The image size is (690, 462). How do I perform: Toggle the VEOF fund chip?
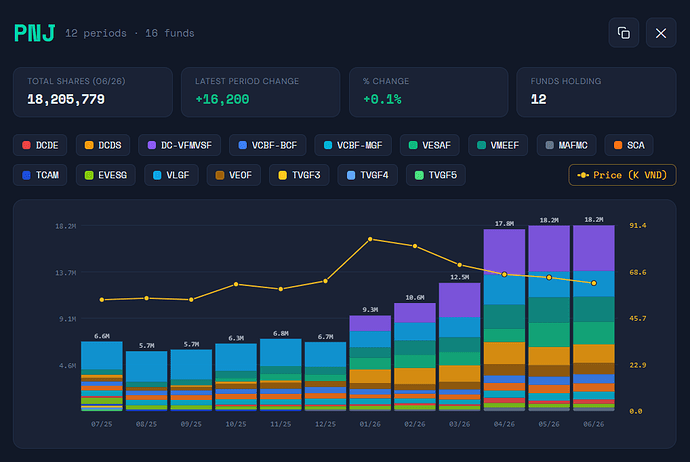234,175
